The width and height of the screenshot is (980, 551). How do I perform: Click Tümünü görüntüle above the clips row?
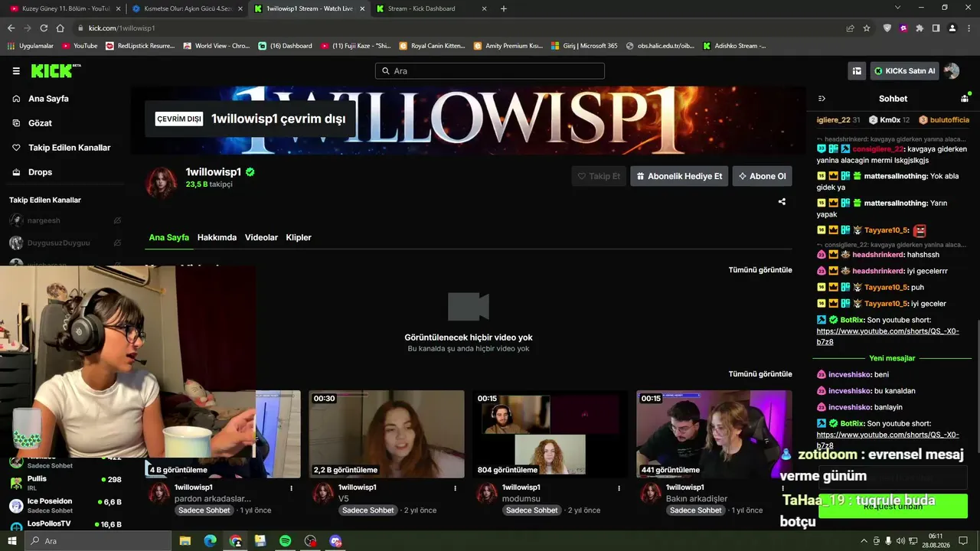(x=760, y=374)
